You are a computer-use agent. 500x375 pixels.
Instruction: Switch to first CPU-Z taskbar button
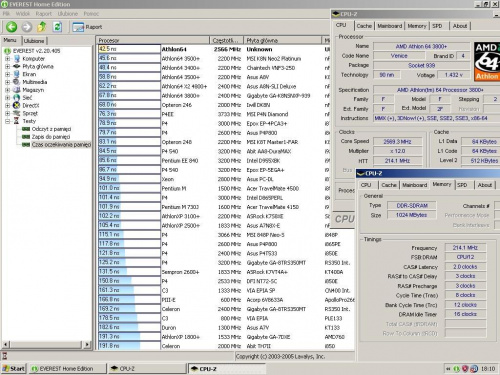click(x=147, y=369)
